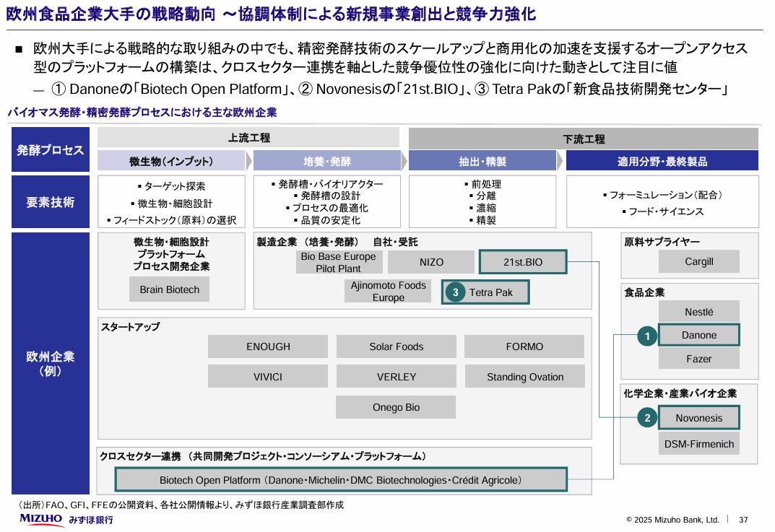775x532 pixels.
Task: Click the Nestlé box
Action: 699,312
